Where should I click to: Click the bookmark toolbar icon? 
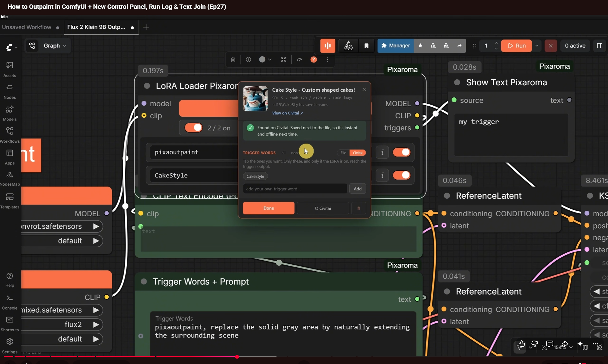point(366,46)
